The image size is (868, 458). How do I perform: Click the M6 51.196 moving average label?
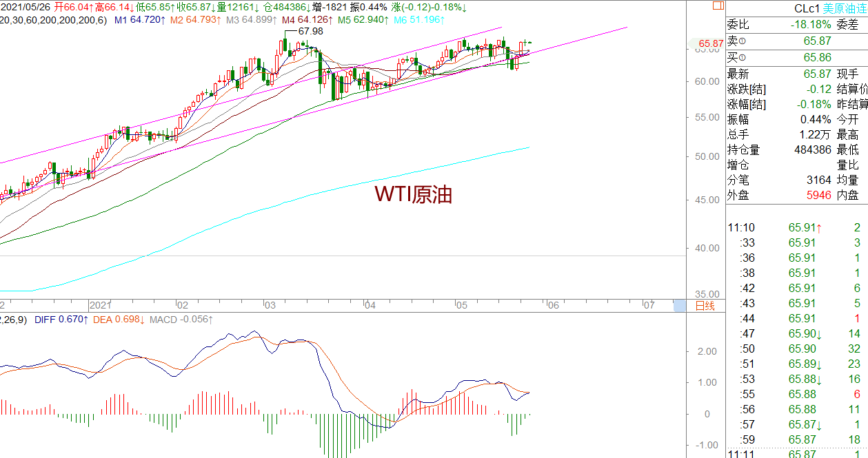[418, 20]
